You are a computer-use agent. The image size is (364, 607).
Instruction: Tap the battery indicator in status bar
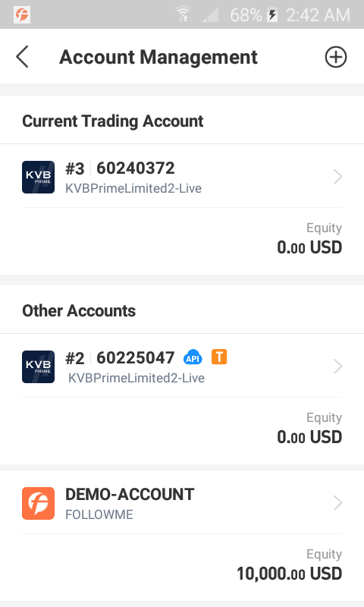pyautogui.click(x=272, y=15)
